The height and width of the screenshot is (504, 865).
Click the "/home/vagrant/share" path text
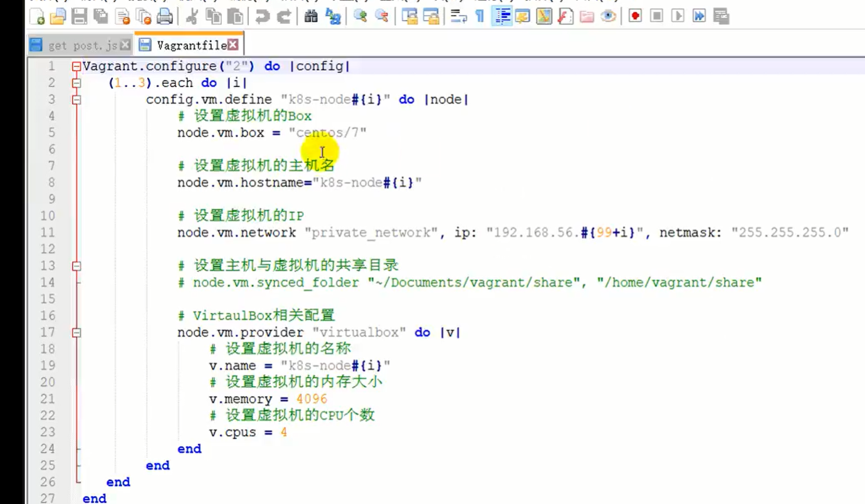coord(679,282)
